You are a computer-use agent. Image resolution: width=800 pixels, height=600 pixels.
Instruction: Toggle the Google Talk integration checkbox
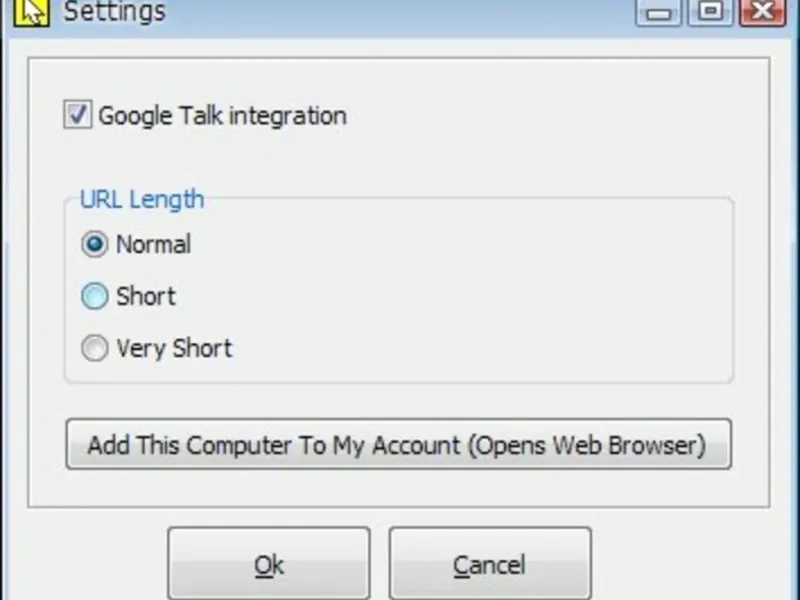pyautogui.click(x=77, y=115)
